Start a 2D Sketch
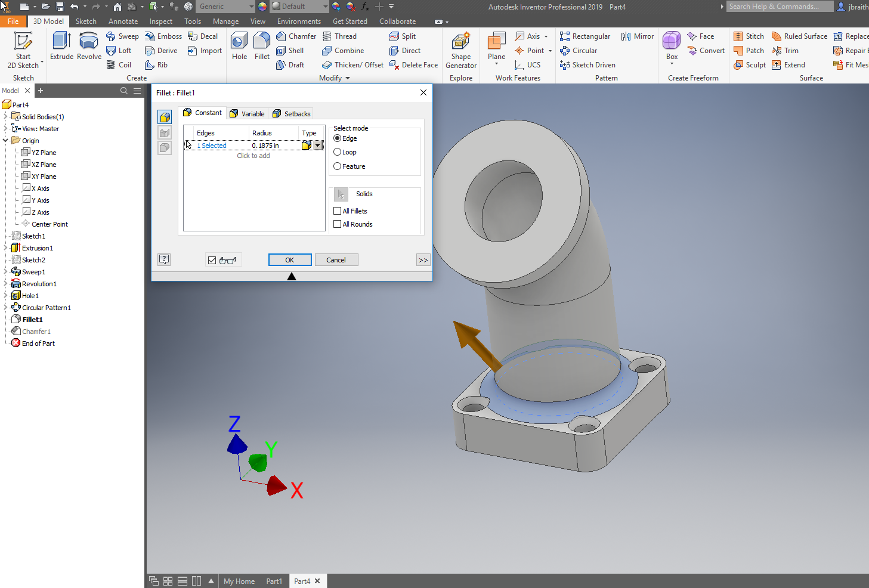Image resolution: width=869 pixels, height=588 pixels. [x=23, y=50]
